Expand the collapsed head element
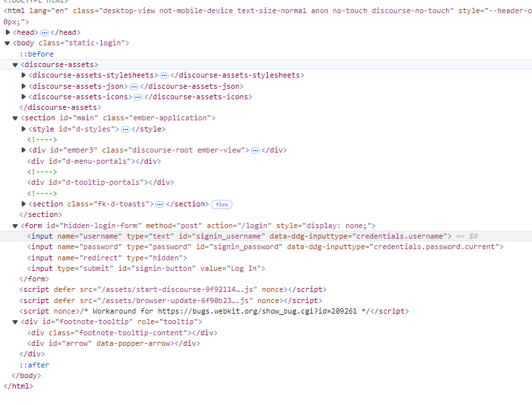532x405 pixels. [7, 32]
